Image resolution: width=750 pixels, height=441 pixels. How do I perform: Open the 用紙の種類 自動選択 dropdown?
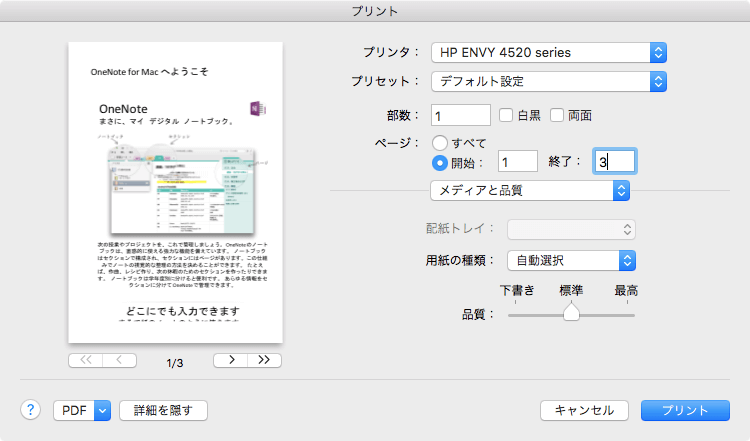(x=572, y=261)
